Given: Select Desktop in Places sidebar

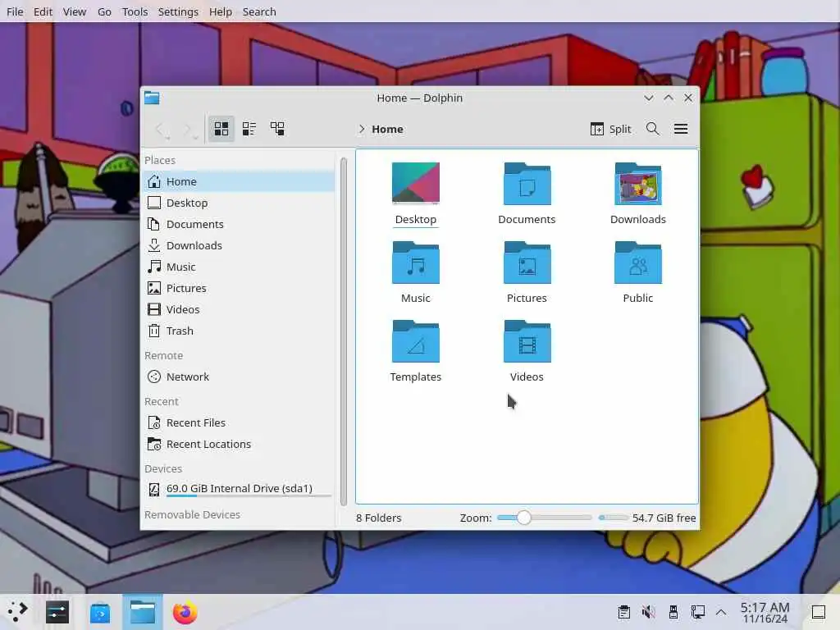Looking at the screenshot, I should (x=239, y=203).
